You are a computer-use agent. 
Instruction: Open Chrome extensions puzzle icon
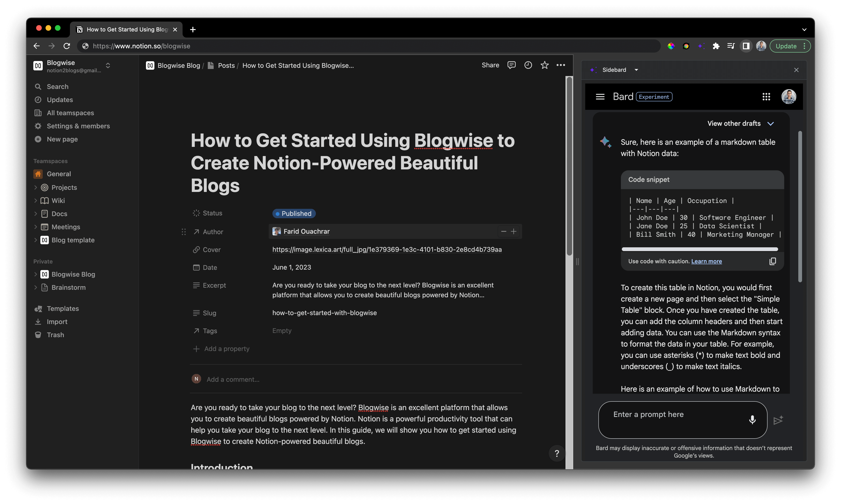[x=716, y=46]
